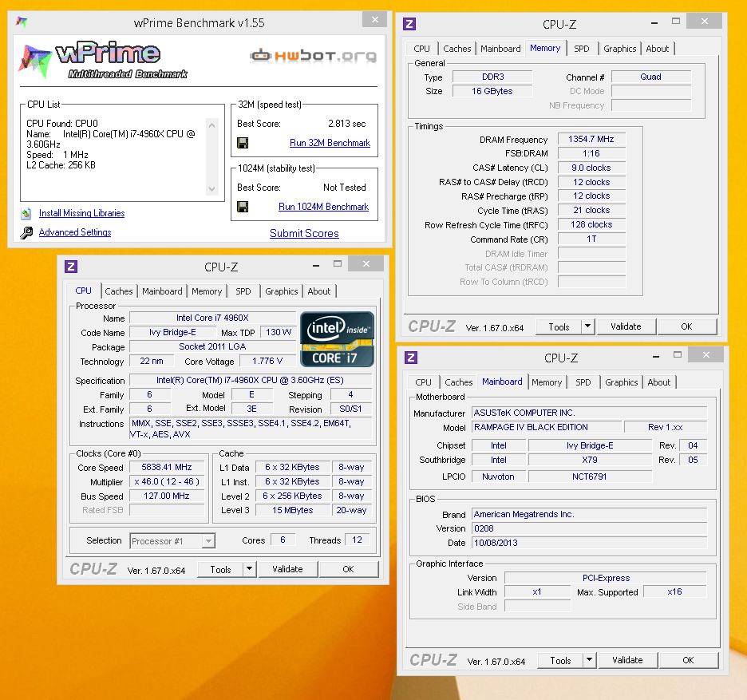This screenshot has width=747, height=700.
Task: Open Caches tab in Memory window
Action: (457, 49)
